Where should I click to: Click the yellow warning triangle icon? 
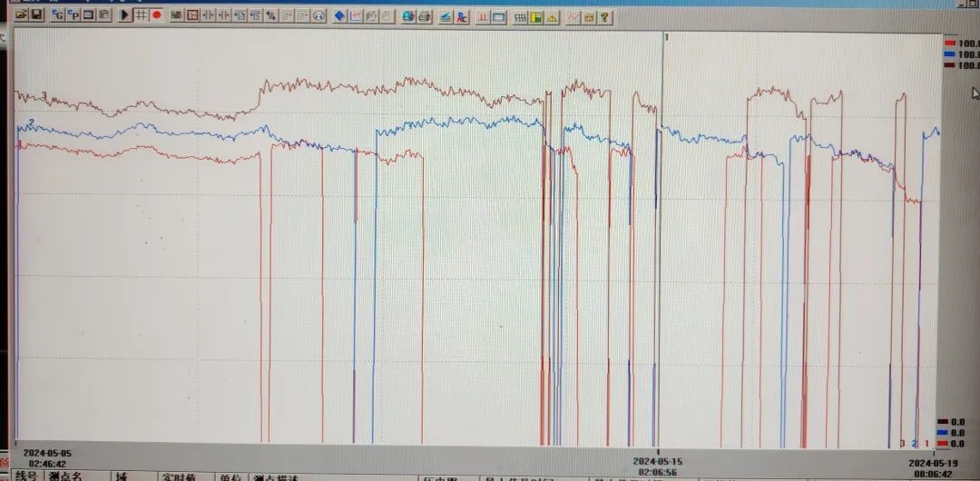coord(552,16)
